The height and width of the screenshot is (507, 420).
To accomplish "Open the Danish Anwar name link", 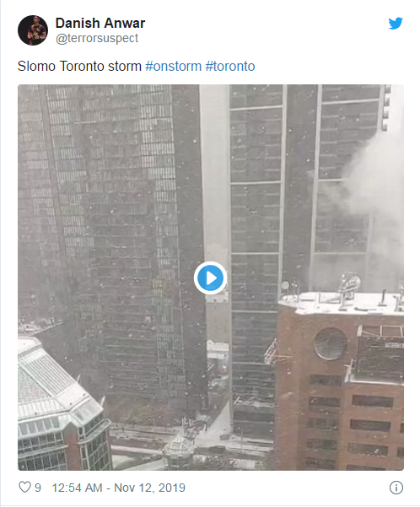I will click(x=100, y=23).
